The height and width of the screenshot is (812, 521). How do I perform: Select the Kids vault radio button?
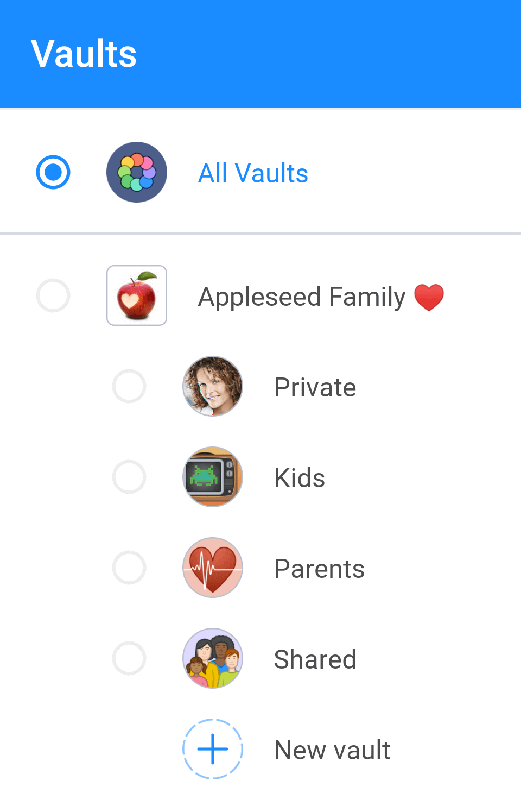pyautogui.click(x=129, y=477)
